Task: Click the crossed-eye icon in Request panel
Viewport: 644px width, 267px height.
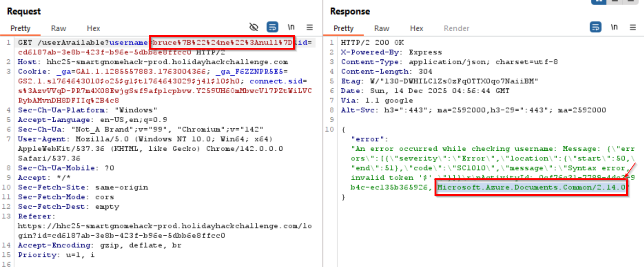Action: pyautogui.click(x=254, y=27)
